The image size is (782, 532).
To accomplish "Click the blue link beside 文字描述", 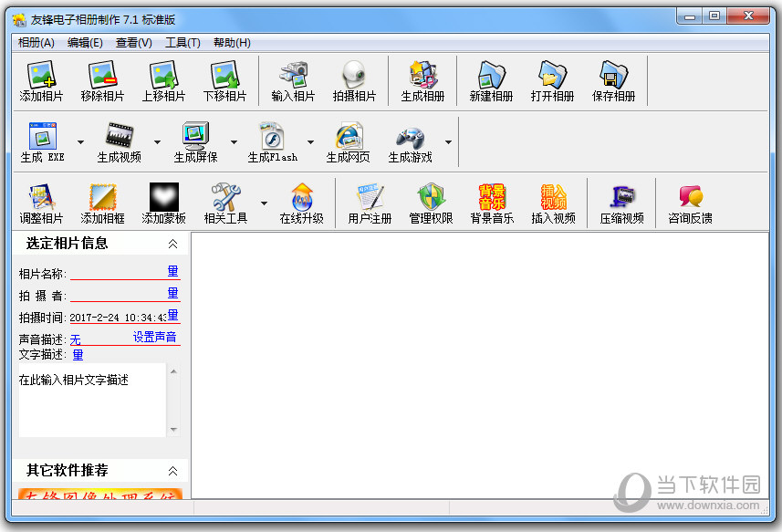I will pos(78,355).
